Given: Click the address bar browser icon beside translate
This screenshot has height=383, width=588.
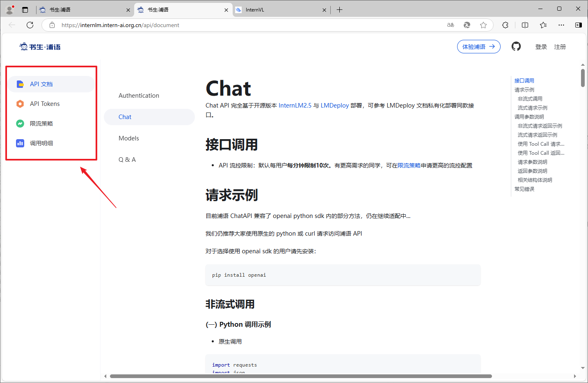Looking at the screenshot, I should (x=467, y=25).
